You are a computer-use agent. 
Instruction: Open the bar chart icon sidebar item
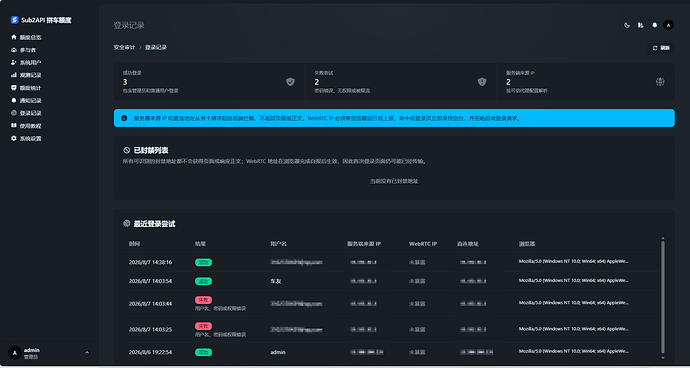pyautogui.click(x=14, y=75)
